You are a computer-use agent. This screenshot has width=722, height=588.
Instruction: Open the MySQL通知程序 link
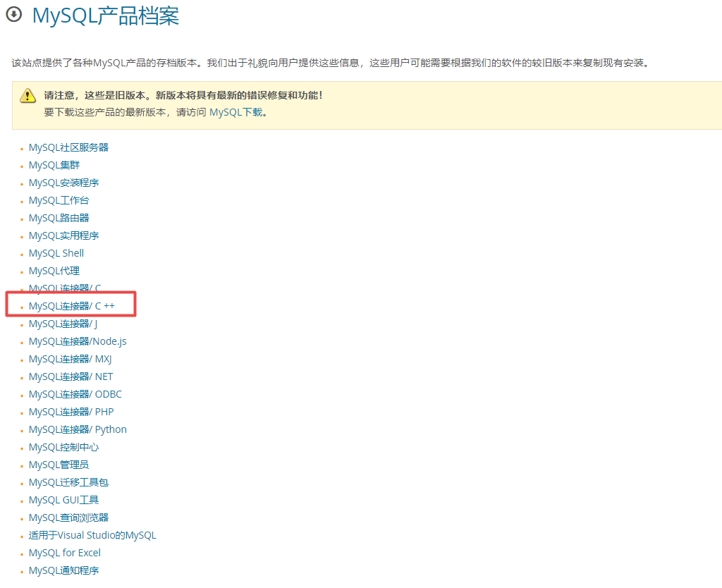(x=63, y=570)
